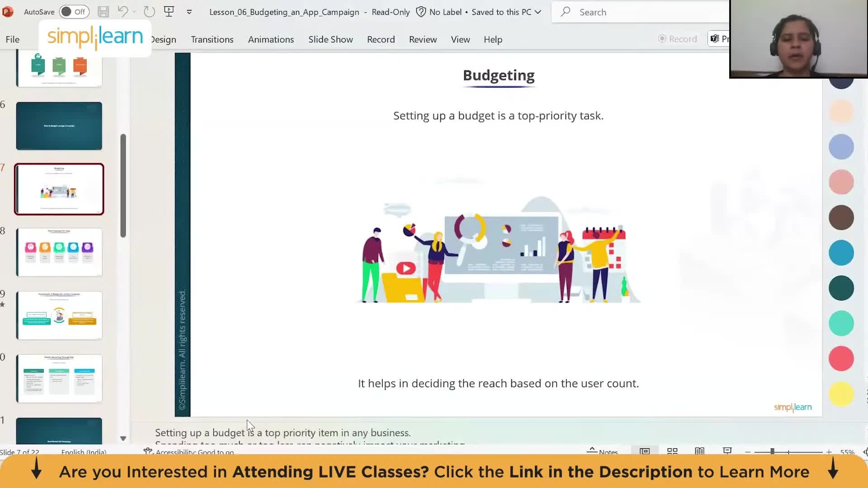Screen dimensions: 868x488
Task: Open the Transitions tab
Action: [212, 39]
